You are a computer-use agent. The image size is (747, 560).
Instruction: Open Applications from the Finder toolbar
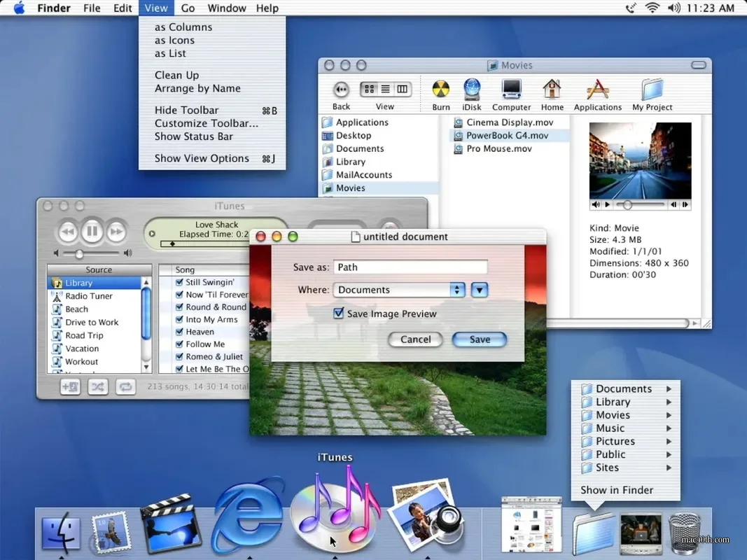(598, 90)
